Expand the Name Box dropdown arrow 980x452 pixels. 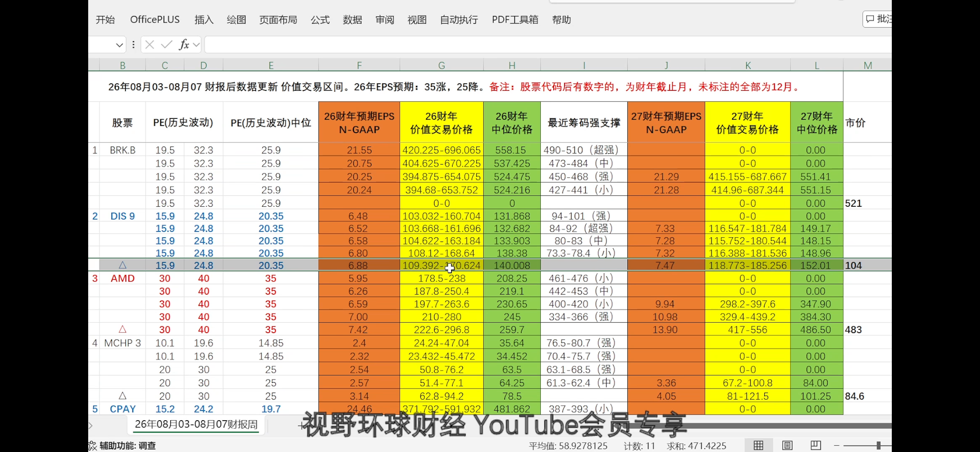pyautogui.click(x=119, y=45)
